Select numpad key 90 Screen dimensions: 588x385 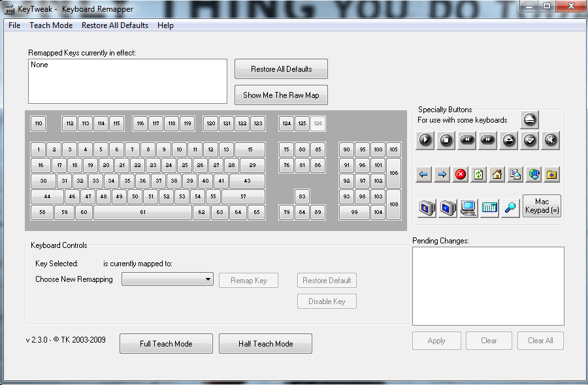[x=346, y=150]
